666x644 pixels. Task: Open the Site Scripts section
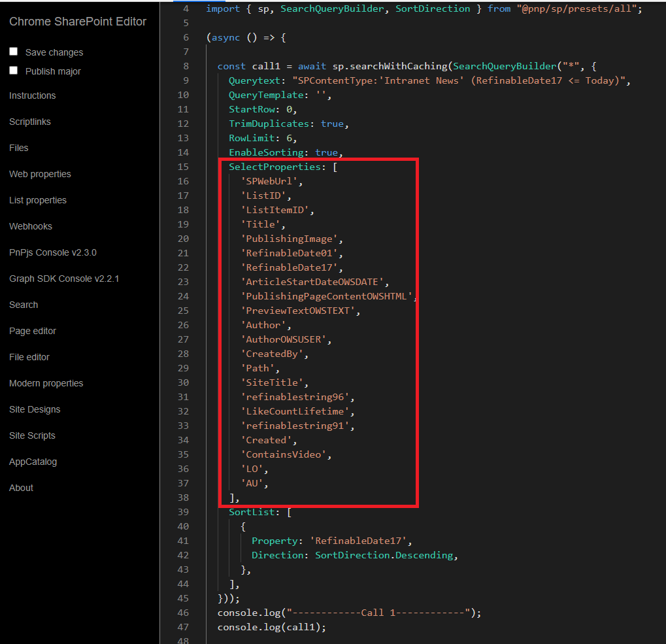[32, 435]
